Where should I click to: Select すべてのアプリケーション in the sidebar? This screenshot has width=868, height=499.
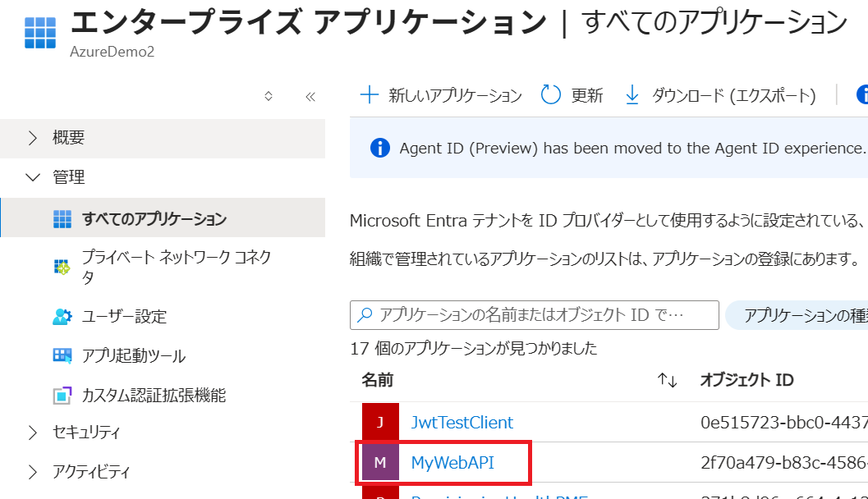[163, 218]
